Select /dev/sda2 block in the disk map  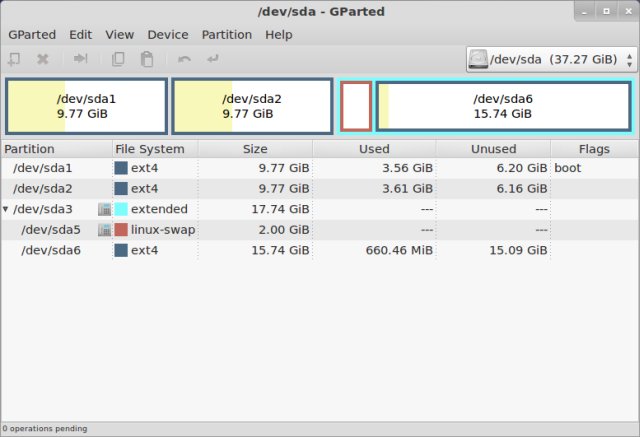click(x=252, y=106)
